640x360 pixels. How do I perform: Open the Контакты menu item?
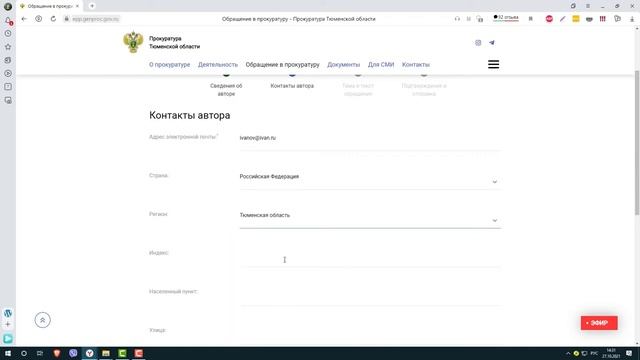point(416,64)
